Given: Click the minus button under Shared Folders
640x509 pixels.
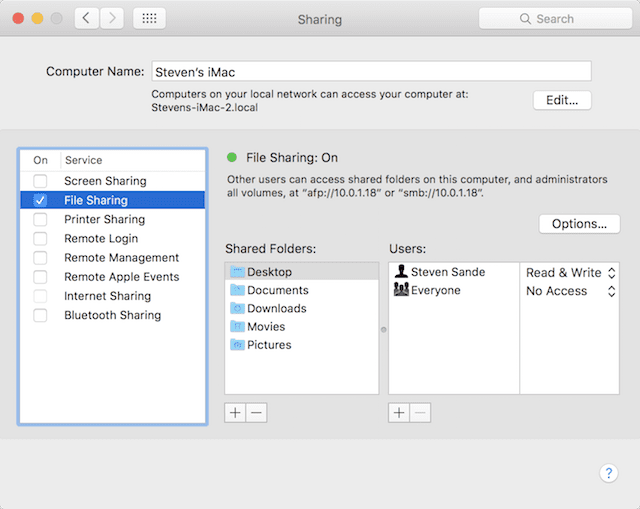Looking at the screenshot, I should tap(256, 413).
